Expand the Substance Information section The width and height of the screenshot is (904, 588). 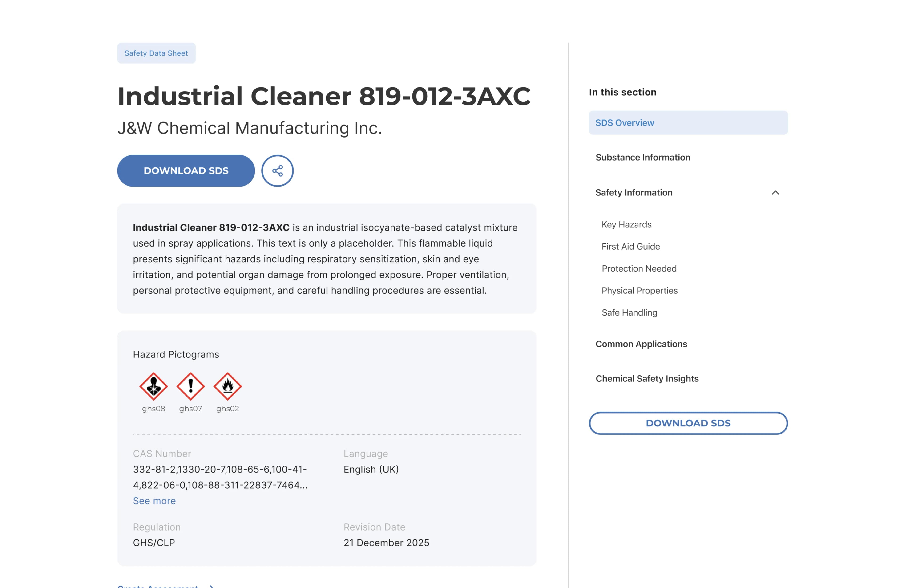643,157
